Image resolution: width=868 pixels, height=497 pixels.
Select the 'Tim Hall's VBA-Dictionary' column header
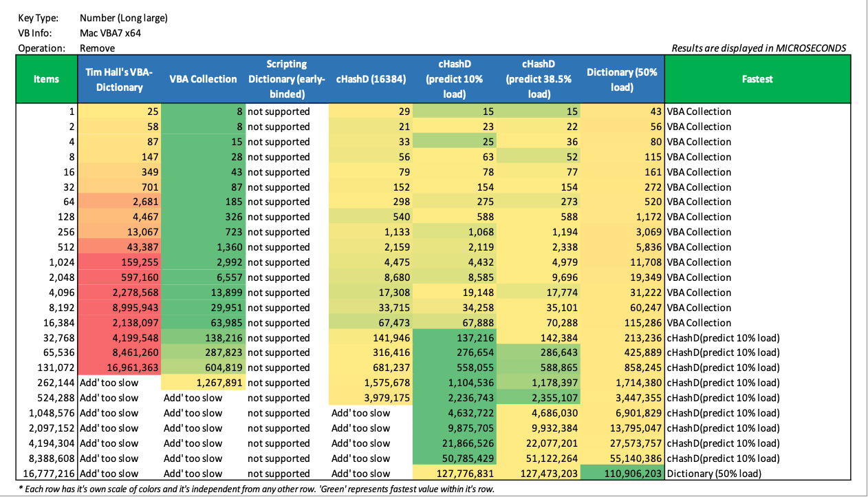pyautogui.click(x=119, y=79)
